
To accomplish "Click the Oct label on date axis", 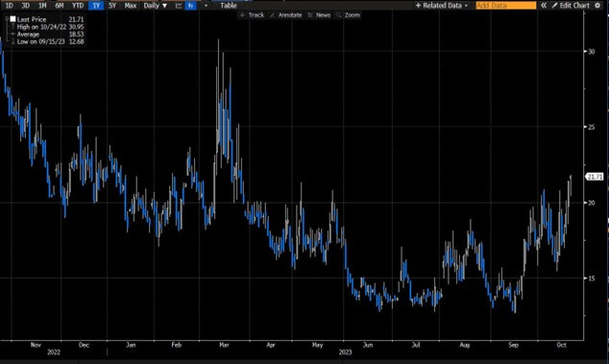I will pyautogui.click(x=561, y=345).
